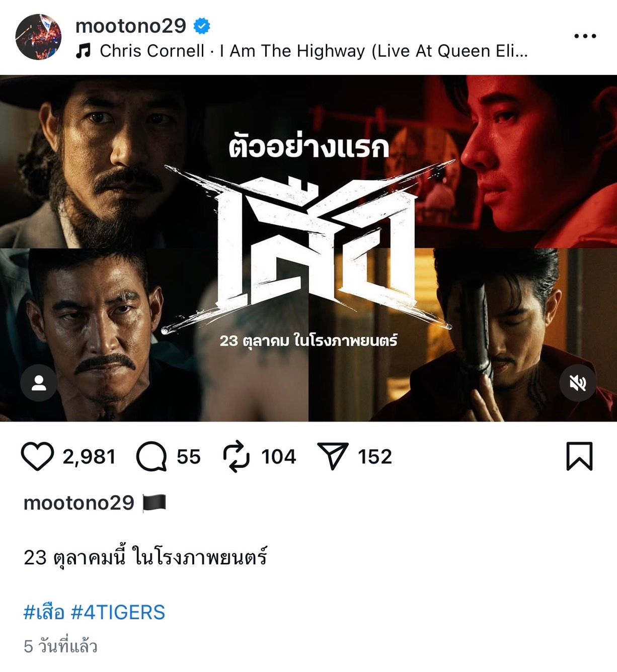Like the post with the heart icon

tap(37, 456)
